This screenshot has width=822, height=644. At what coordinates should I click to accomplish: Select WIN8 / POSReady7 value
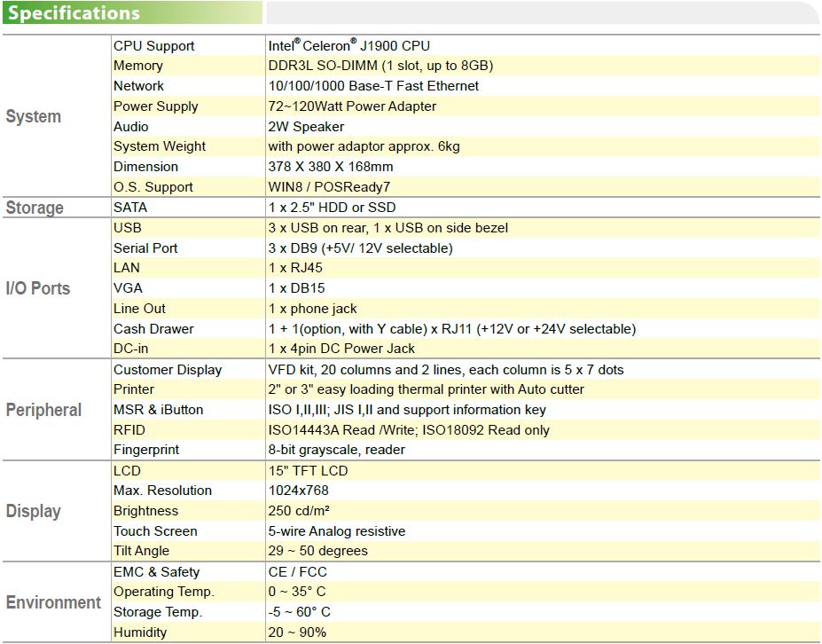click(329, 187)
